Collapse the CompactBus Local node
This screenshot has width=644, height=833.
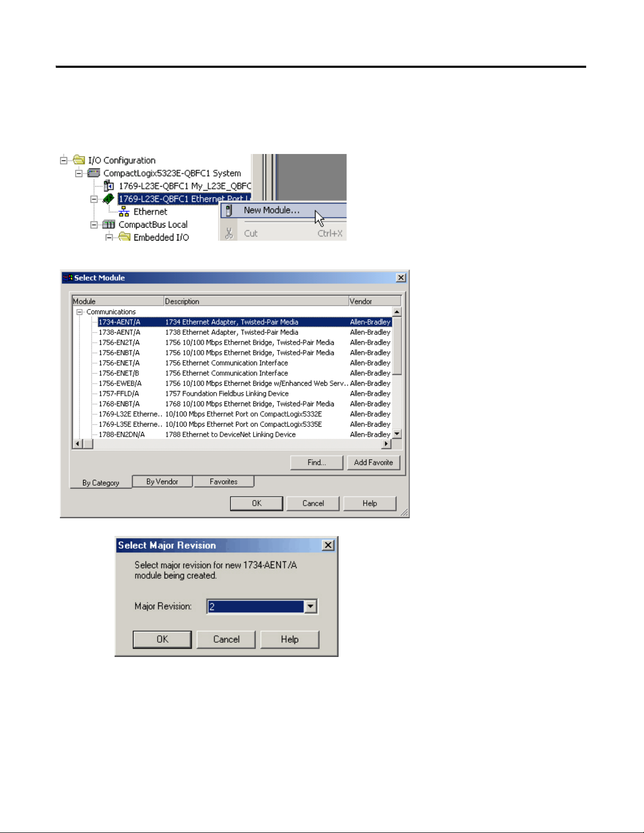point(94,224)
